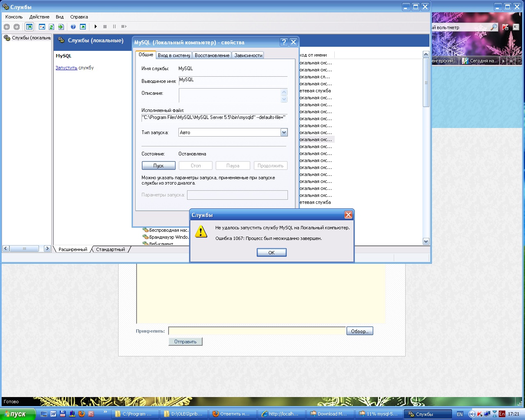Toggle the show/hide console tree icon
525x420 pixels.
pos(29,27)
